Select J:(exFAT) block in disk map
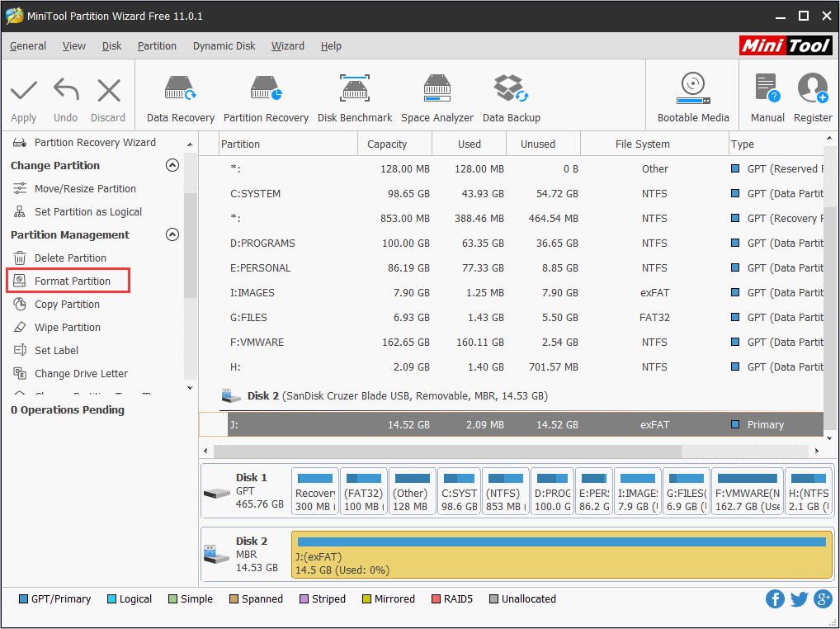The image size is (840, 629). (561, 555)
